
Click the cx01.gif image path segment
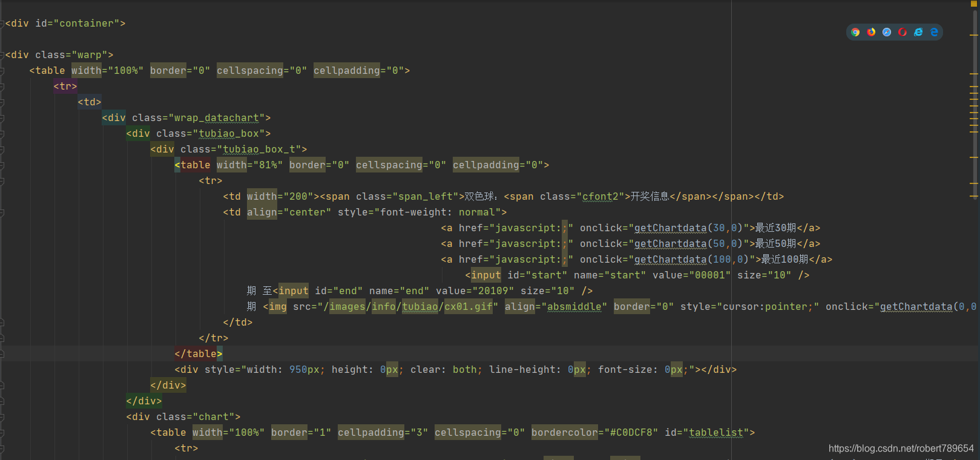click(x=469, y=307)
